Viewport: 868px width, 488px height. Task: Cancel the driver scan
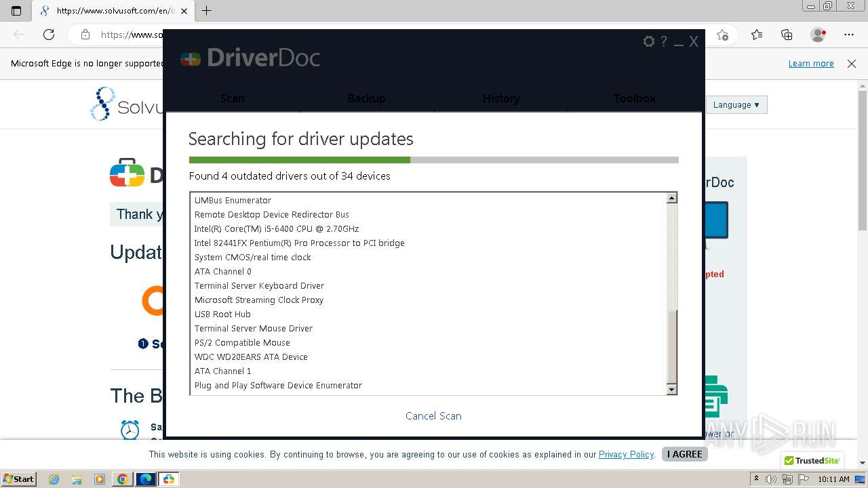click(x=433, y=416)
